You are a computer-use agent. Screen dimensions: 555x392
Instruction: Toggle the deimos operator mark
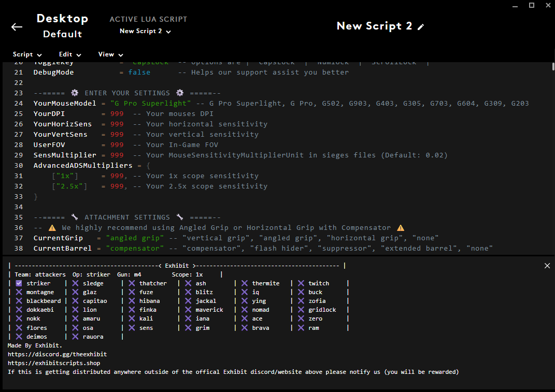(x=19, y=337)
